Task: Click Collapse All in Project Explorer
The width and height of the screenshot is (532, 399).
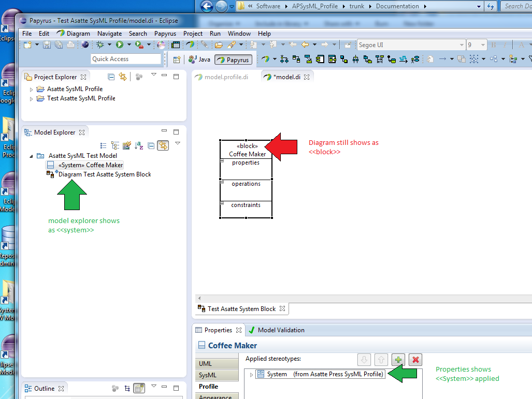Action: (x=111, y=77)
